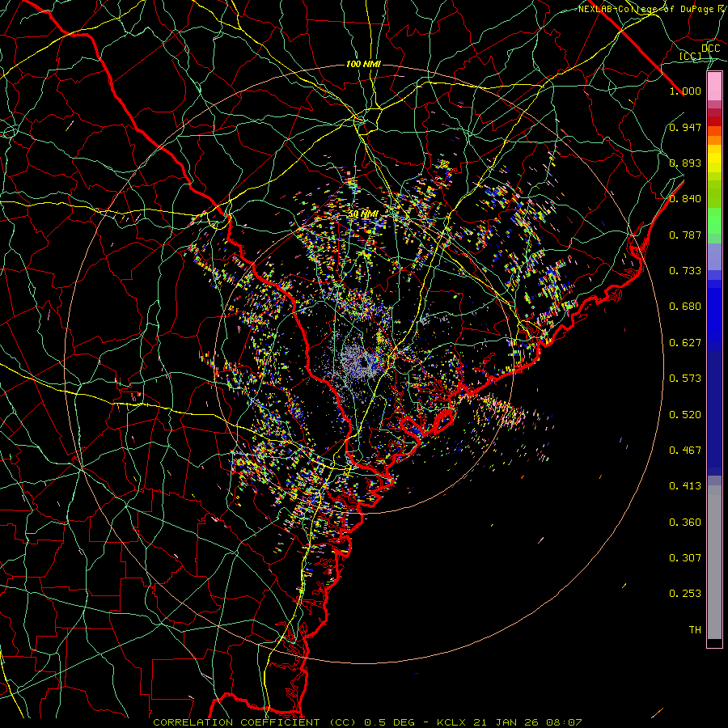Viewport: 728px width, 728px height.
Task: Select the 0.307 scale value
Action: 685,558
